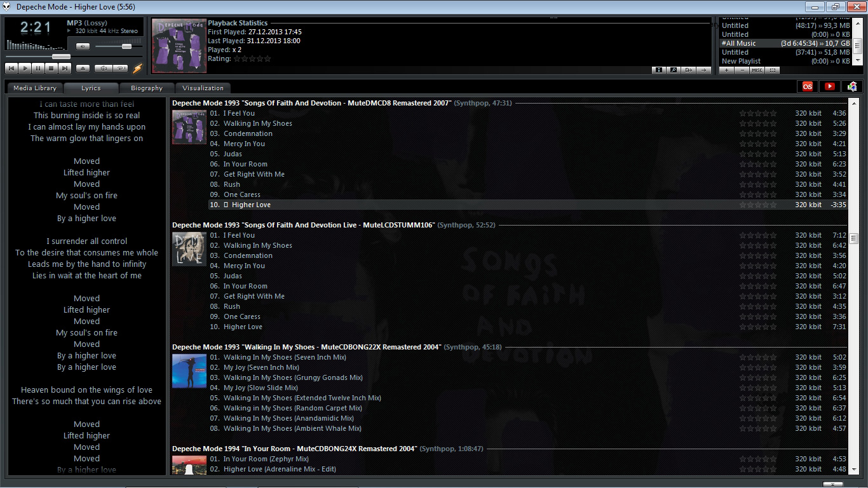The width and height of the screenshot is (868, 488).
Task: Select track My Joy (Seven Inch Mix)
Action: (528, 367)
